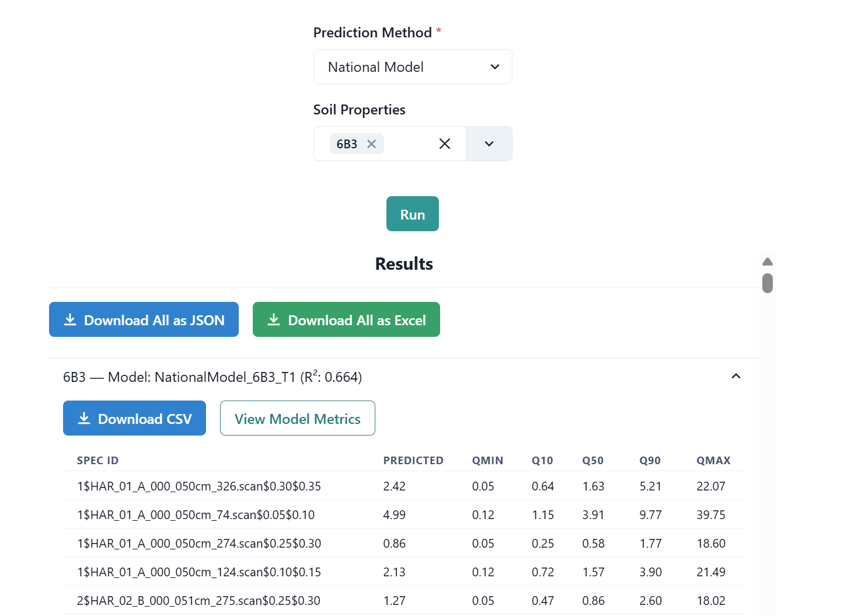Screen dimensions: 868x616
Task: Click the QMAX column header
Action: (x=713, y=461)
